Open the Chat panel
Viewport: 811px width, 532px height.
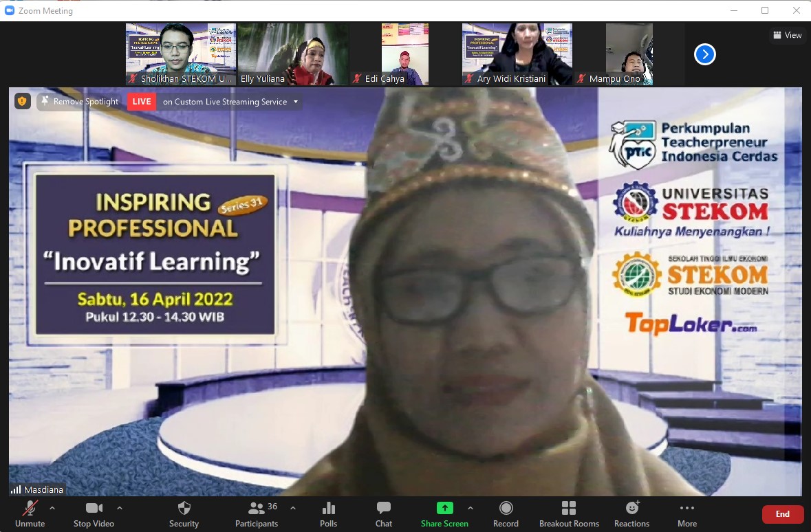coord(384,514)
